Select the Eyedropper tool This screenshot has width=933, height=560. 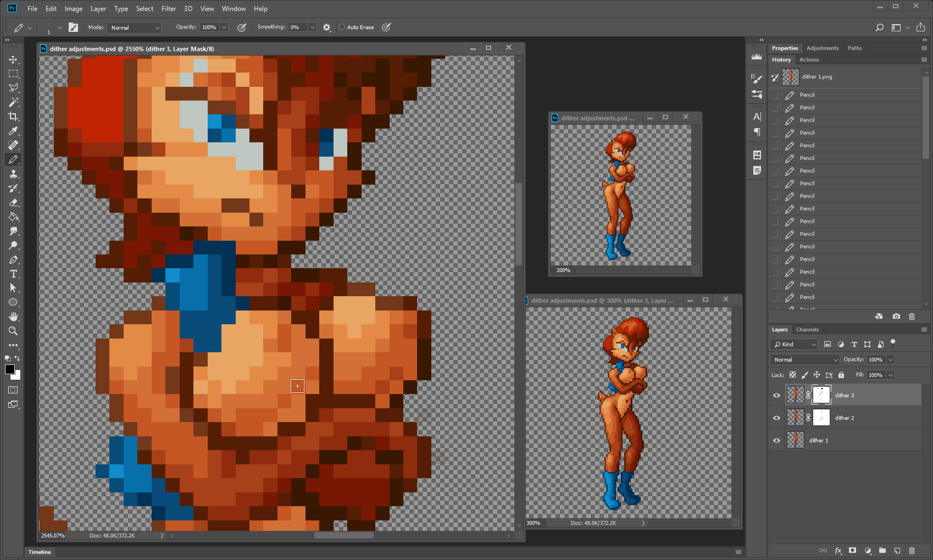(13, 131)
